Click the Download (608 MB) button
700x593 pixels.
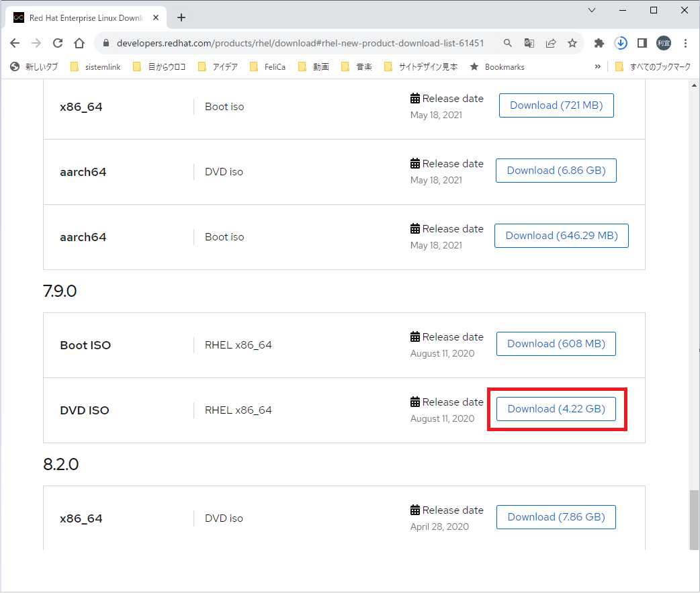point(556,343)
